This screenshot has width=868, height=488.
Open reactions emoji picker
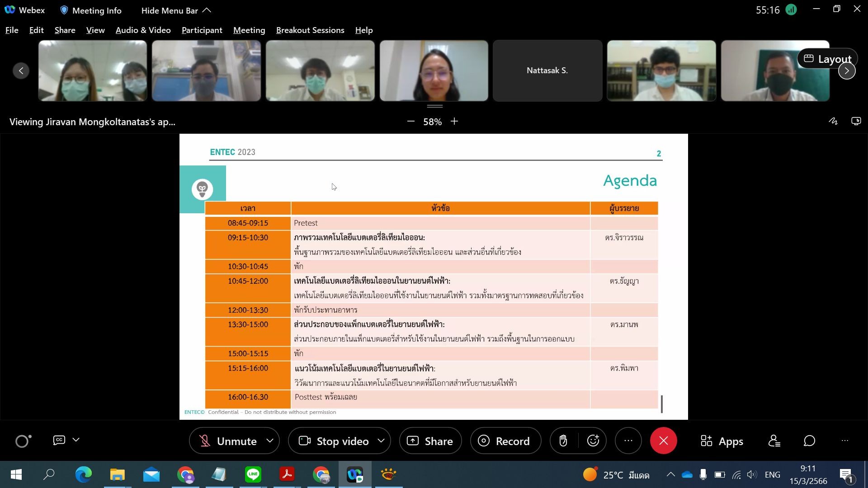(x=593, y=441)
